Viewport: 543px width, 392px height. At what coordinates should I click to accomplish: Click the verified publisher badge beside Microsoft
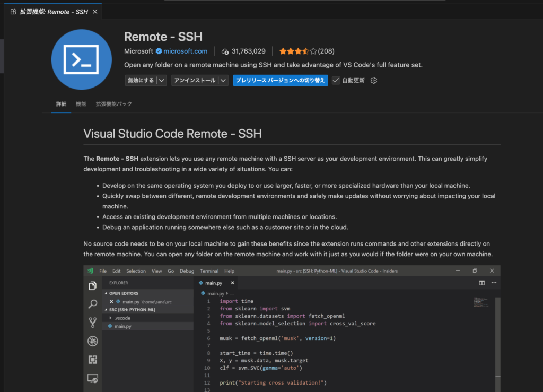[159, 51]
